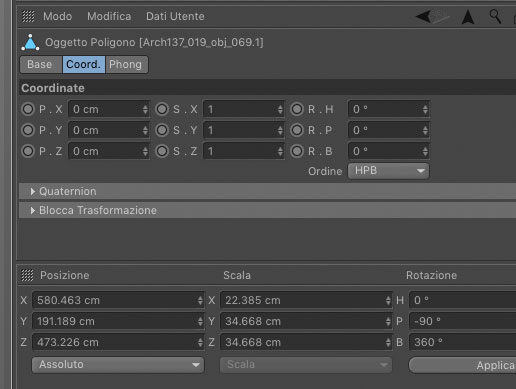Click the Rotazione P -90° field

pos(463,321)
